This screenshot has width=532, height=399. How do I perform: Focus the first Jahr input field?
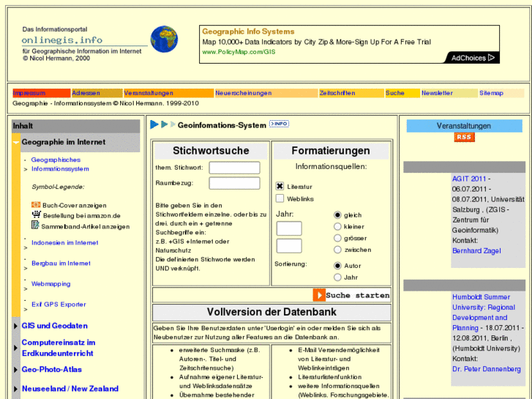tap(289, 228)
